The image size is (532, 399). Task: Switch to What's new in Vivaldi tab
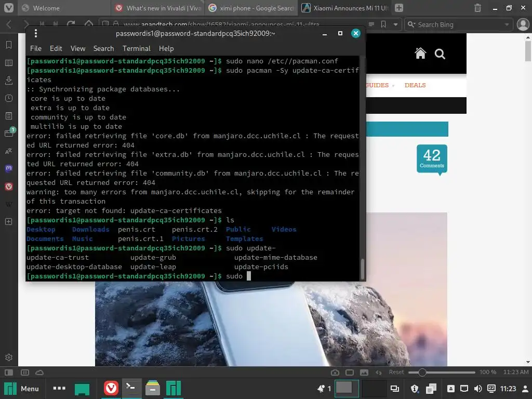(158, 8)
